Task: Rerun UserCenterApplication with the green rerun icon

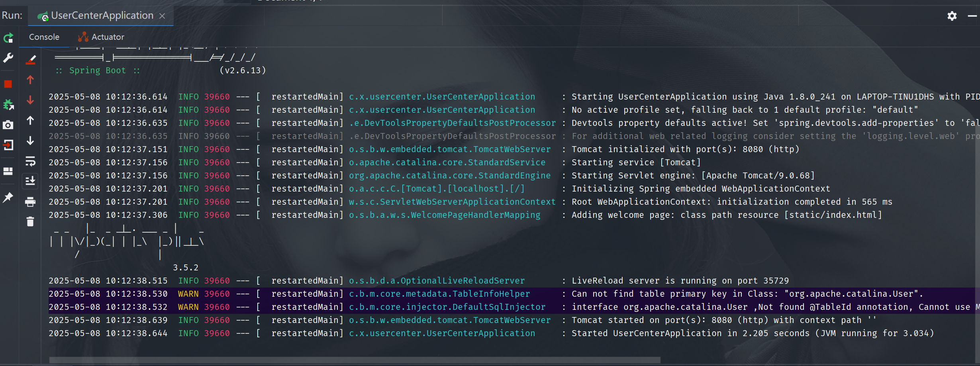Action: pos(8,38)
